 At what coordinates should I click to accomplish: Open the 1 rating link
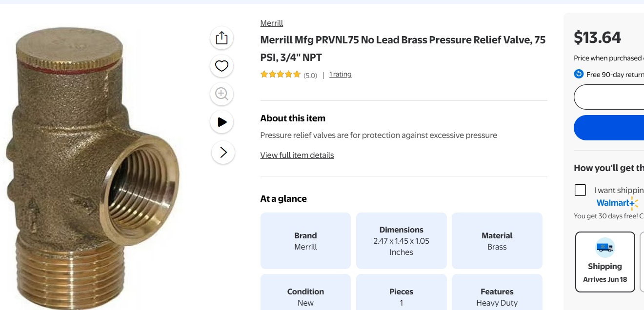[x=340, y=75]
